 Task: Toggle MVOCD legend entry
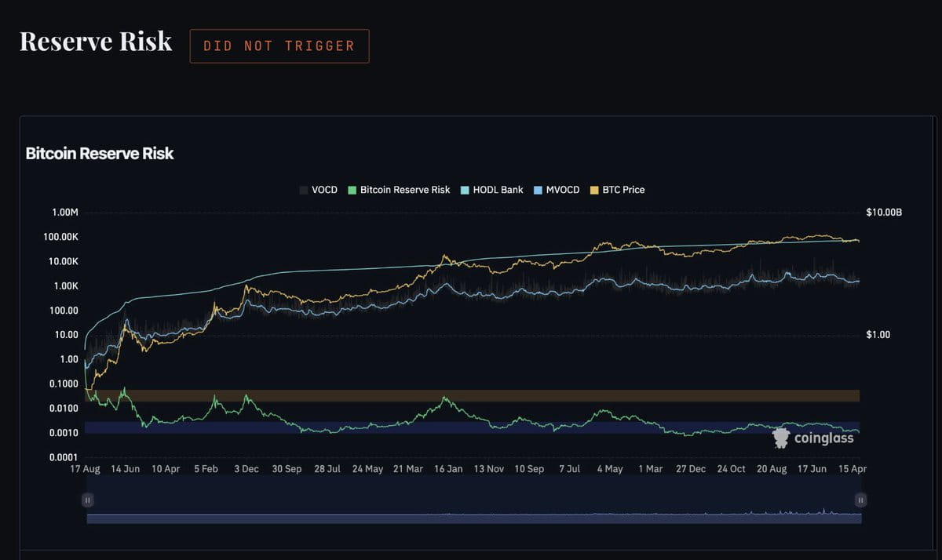point(556,190)
